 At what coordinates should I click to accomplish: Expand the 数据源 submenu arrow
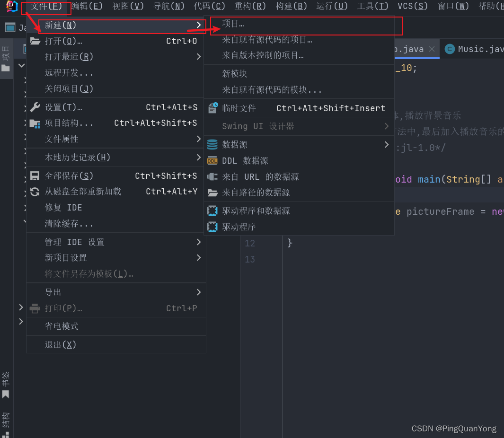[387, 145]
